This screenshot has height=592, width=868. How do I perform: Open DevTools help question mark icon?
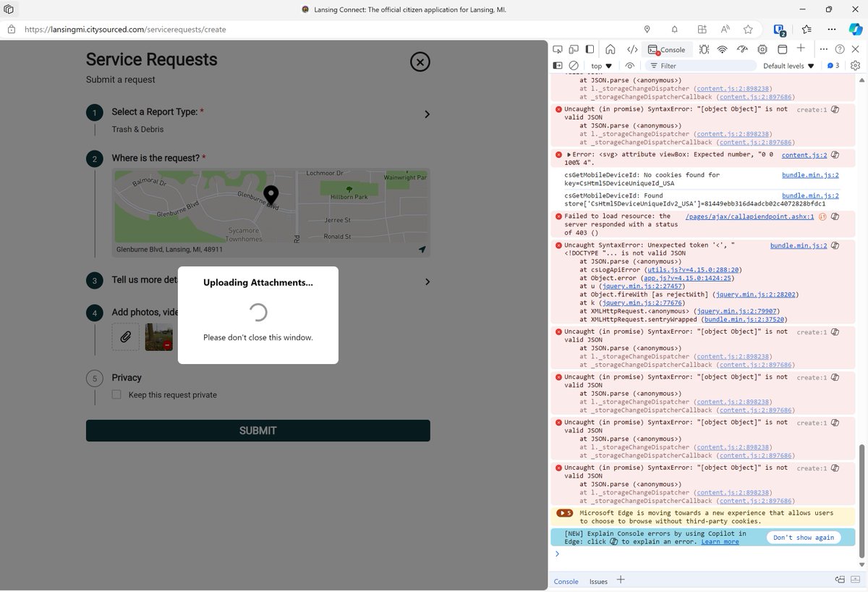(x=840, y=49)
